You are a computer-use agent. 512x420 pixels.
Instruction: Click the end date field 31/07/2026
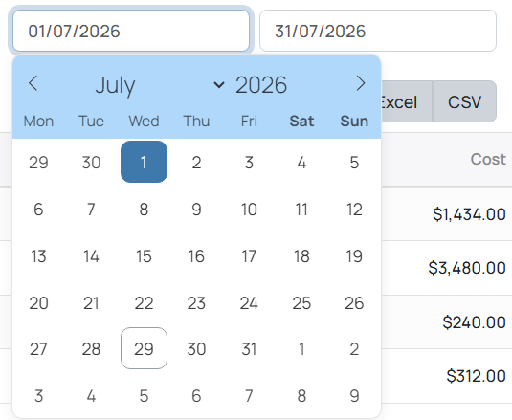tap(378, 31)
